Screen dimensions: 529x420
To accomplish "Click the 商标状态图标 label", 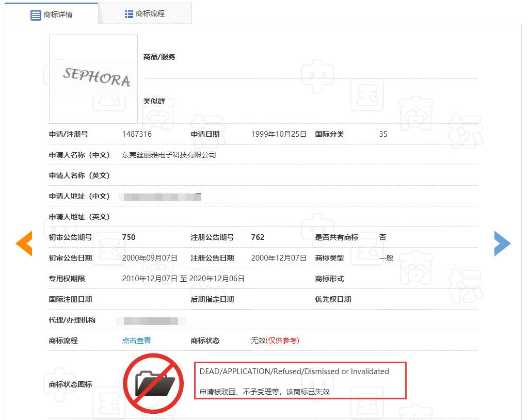I will 71,384.
